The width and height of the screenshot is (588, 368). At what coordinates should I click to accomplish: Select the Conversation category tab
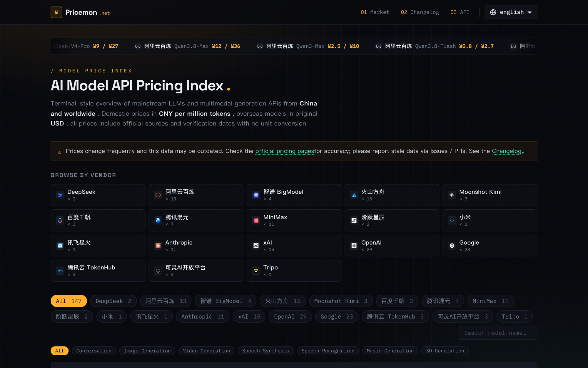94,351
